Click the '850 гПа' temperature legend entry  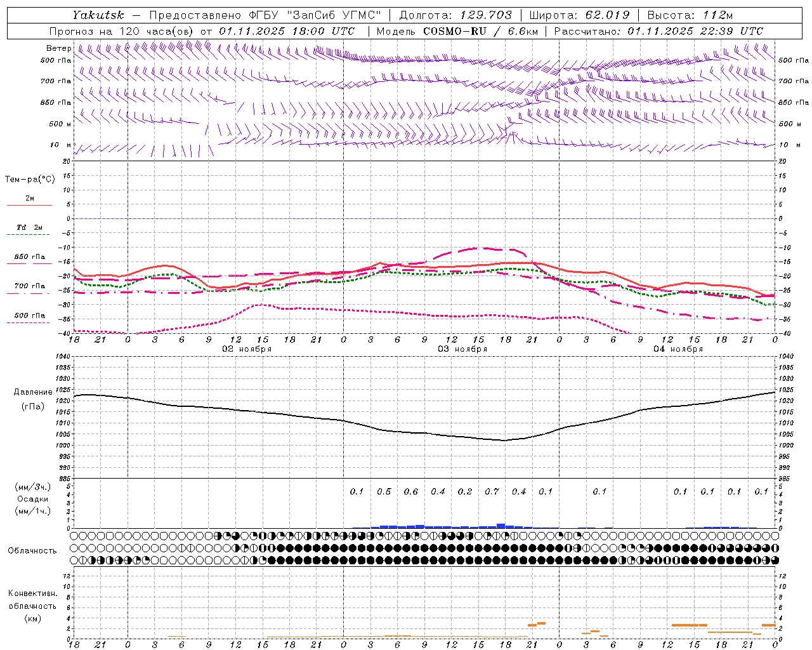pos(29,256)
